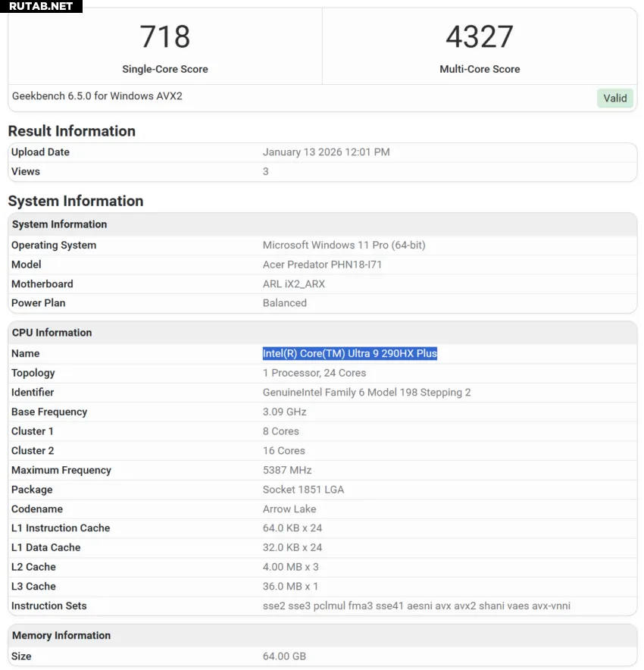This screenshot has width=644, height=670.
Task: Click the Multi-Core Score label
Action: point(479,69)
